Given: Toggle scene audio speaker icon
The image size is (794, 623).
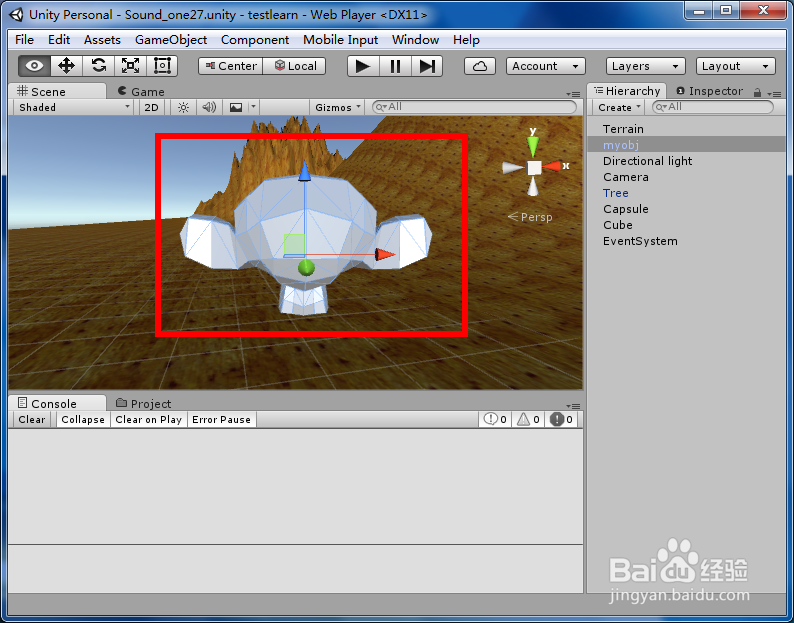Looking at the screenshot, I should coord(209,107).
